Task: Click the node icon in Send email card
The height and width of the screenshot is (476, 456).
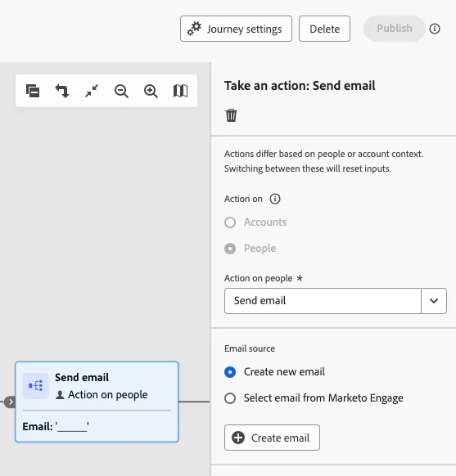Action: (x=35, y=386)
